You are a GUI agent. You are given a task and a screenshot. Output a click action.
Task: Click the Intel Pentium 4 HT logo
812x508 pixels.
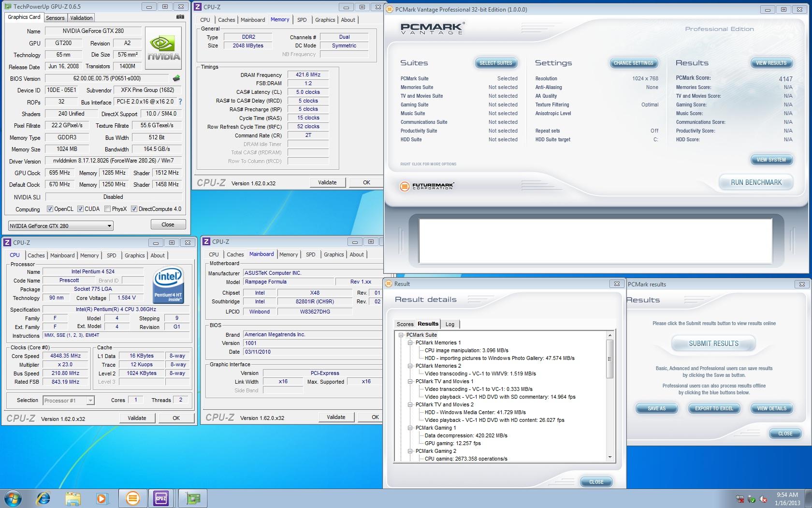click(x=168, y=285)
